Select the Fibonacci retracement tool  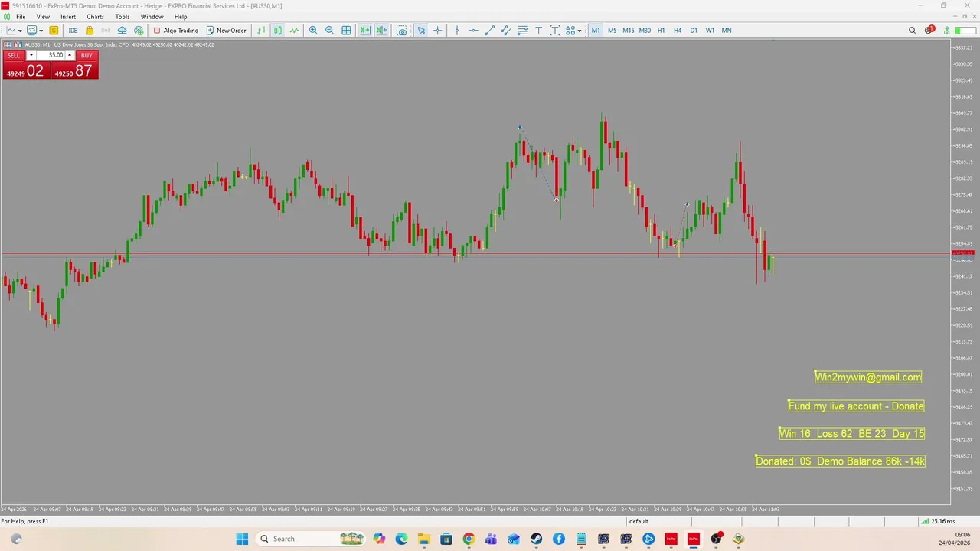pos(522,31)
